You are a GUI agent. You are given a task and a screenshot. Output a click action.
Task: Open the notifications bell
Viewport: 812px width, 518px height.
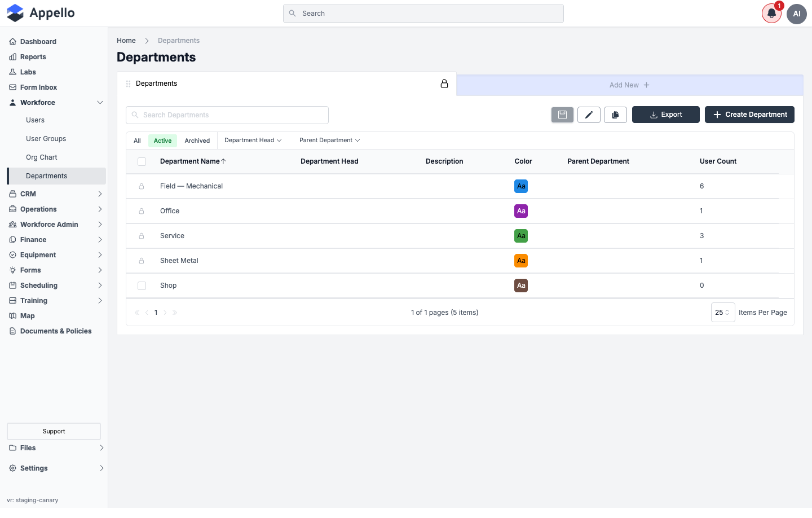tap(771, 14)
